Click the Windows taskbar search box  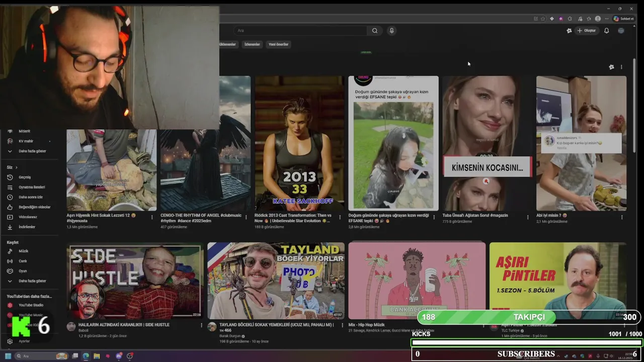click(41, 356)
